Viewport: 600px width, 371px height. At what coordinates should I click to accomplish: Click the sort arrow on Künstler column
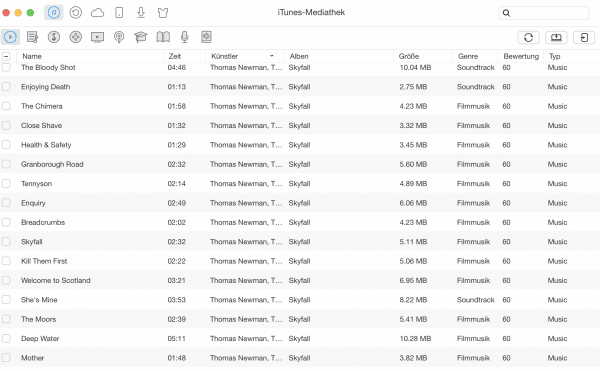coord(272,56)
